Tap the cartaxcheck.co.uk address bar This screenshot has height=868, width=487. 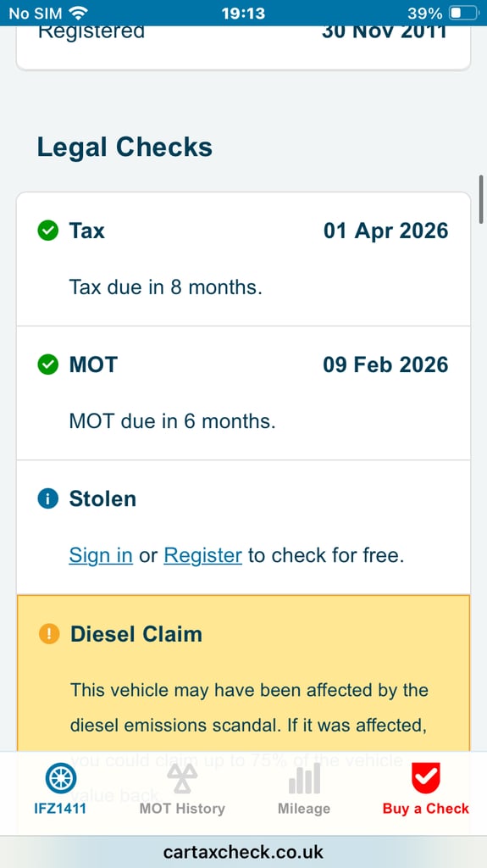244,851
